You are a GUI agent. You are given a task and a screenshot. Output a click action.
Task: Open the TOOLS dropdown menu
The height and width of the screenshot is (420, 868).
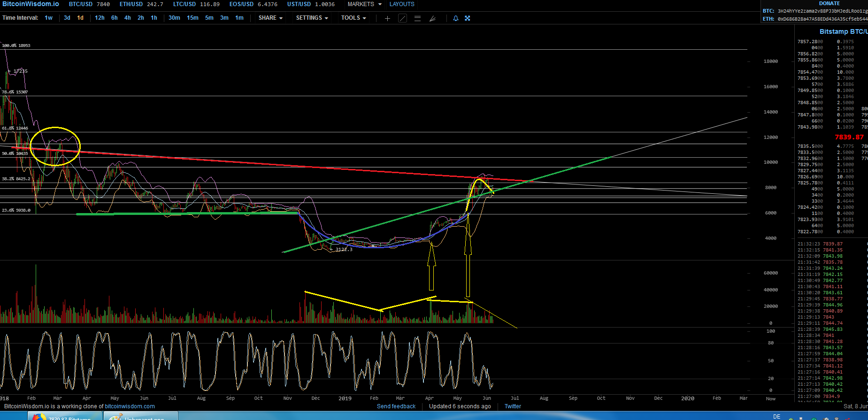353,18
